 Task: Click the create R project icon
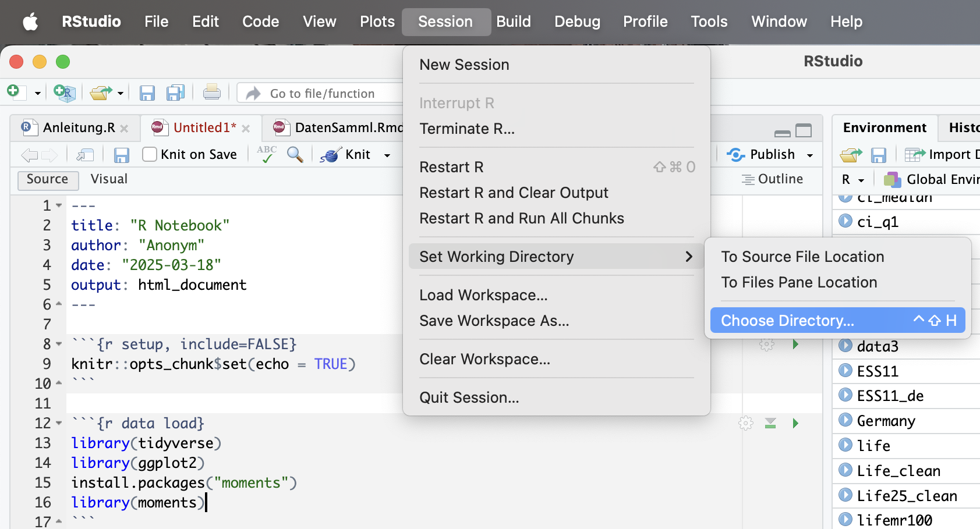click(64, 93)
